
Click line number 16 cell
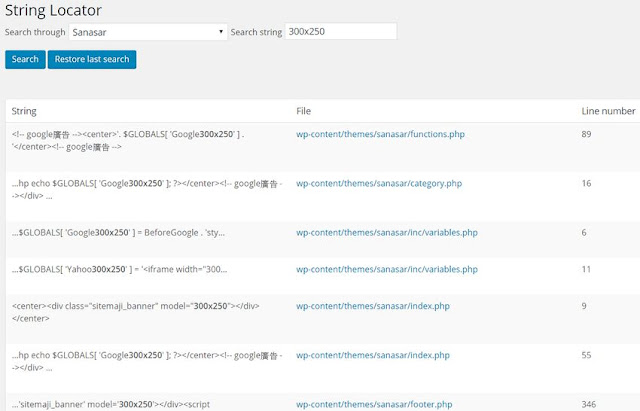coord(586,183)
